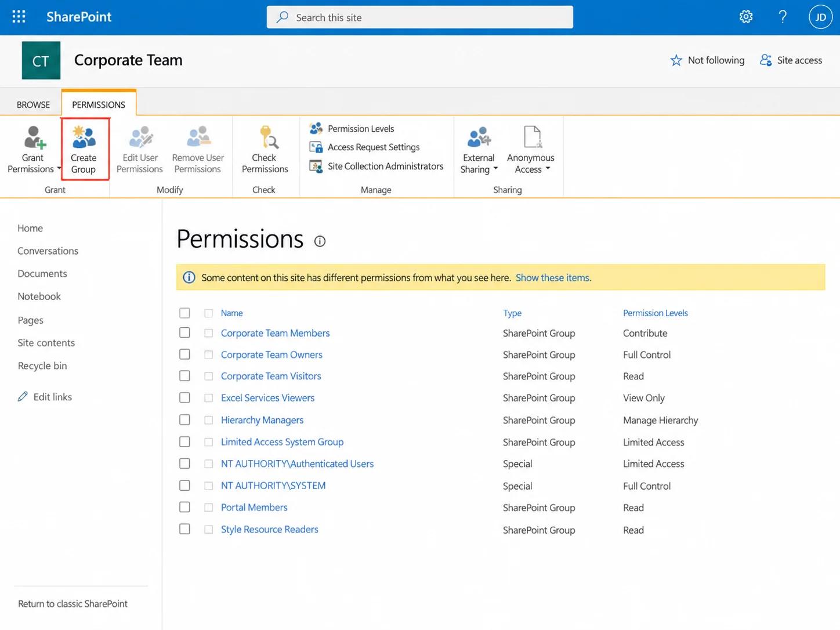
Task: Click the Manage Hierarchy permission level text
Action: coord(660,421)
